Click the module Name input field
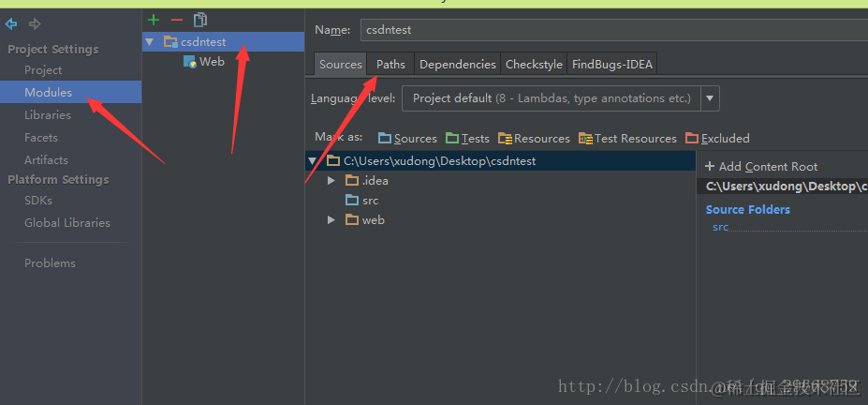Screen dimensions: 868x405 tap(614, 30)
